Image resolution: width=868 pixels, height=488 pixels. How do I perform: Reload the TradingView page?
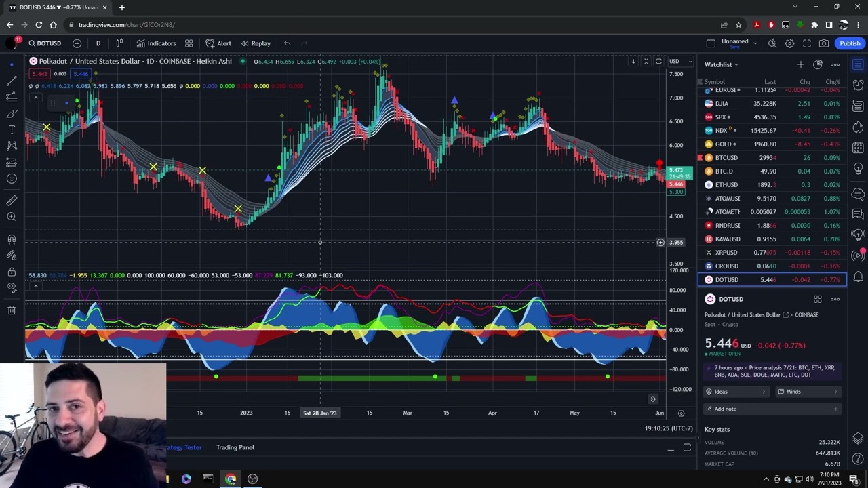tap(39, 25)
